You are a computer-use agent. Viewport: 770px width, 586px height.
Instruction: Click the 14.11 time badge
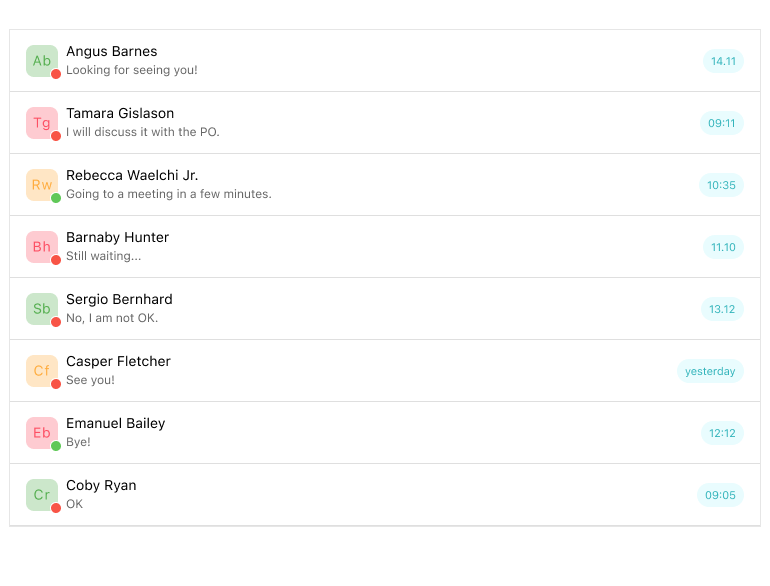[723, 61]
